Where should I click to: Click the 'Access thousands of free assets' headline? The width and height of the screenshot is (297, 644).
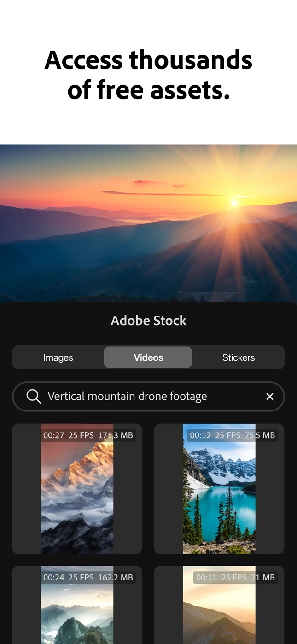tap(148, 75)
